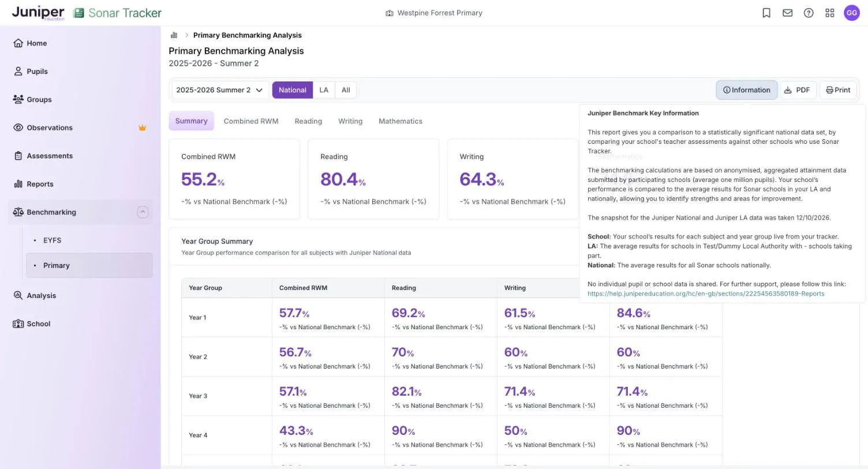
Task: Click the Assessments clipboard icon
Action: tap(18, 156)
